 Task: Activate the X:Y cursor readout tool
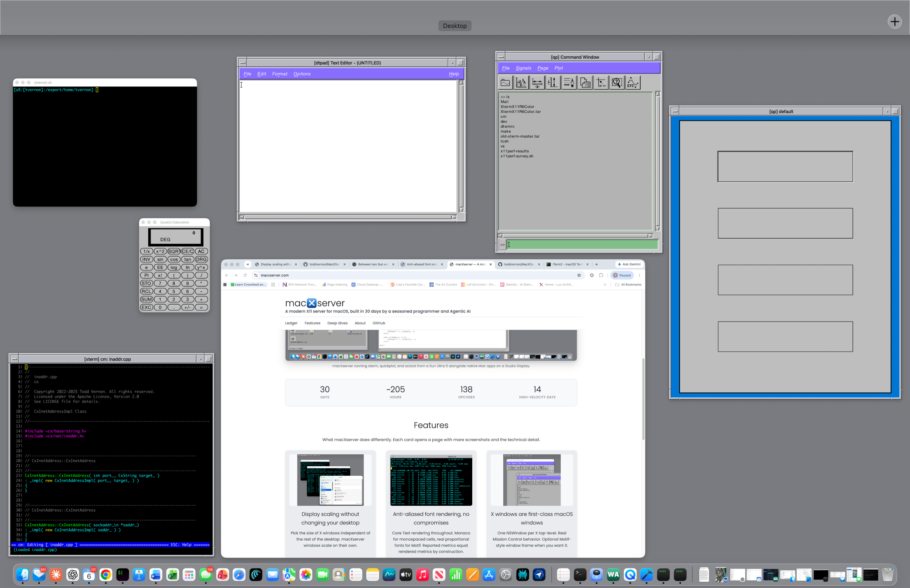[601, 83]
